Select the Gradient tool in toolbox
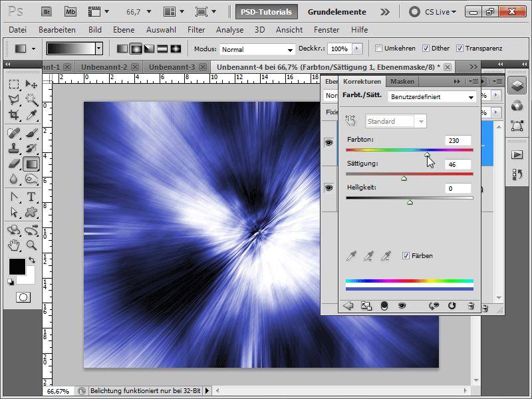Screen dimensions: 532x399 31,164
